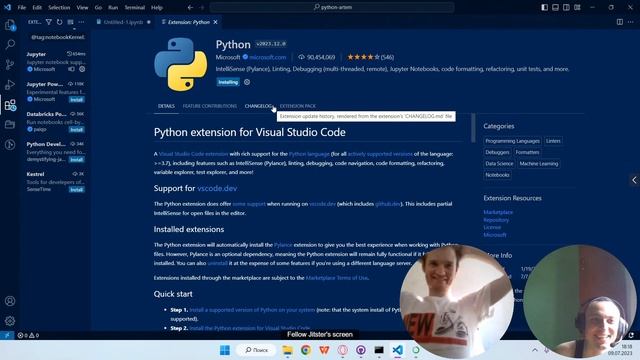
Task: Click the Jupyter extension manage gear icon
Action: coord(82,69)
